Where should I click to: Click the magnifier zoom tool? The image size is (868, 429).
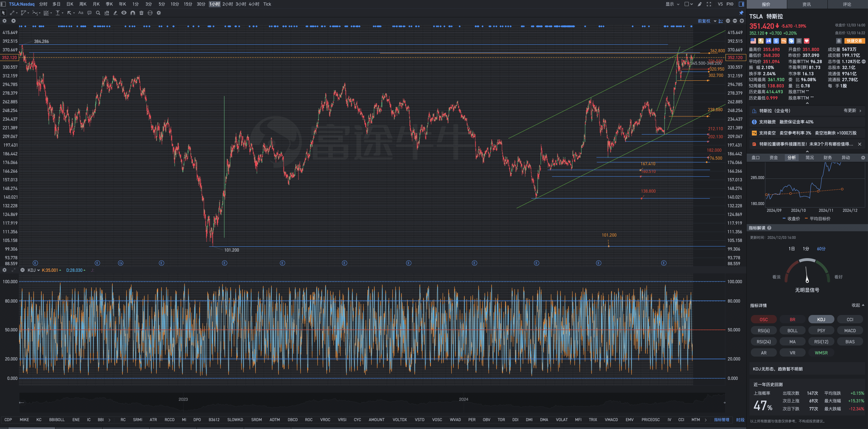pyautogui.click(x=98, y=13)
